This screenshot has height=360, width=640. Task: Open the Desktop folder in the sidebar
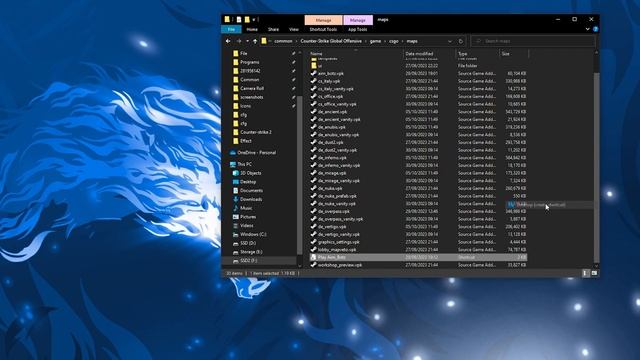248,182
